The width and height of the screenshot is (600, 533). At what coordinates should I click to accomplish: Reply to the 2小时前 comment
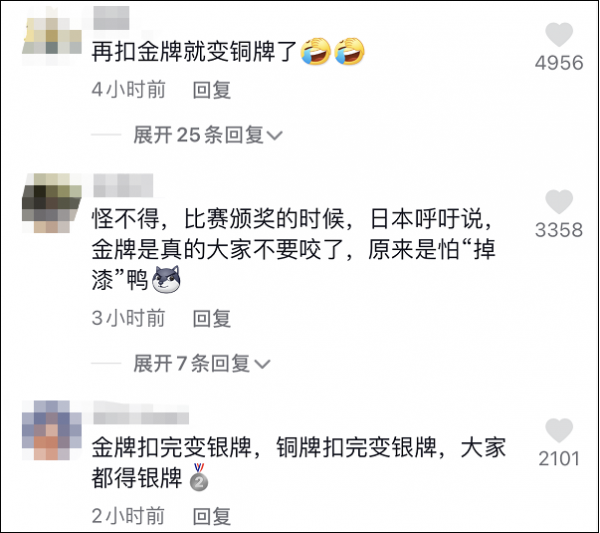[x=212, y=517]
